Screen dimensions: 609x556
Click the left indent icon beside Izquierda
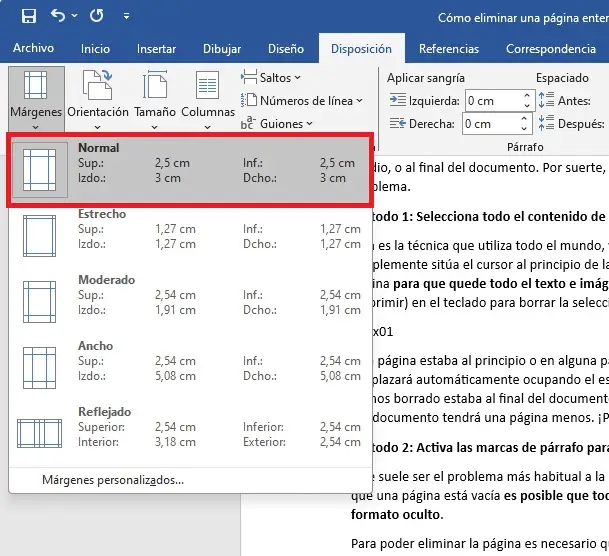coord(398,100)
